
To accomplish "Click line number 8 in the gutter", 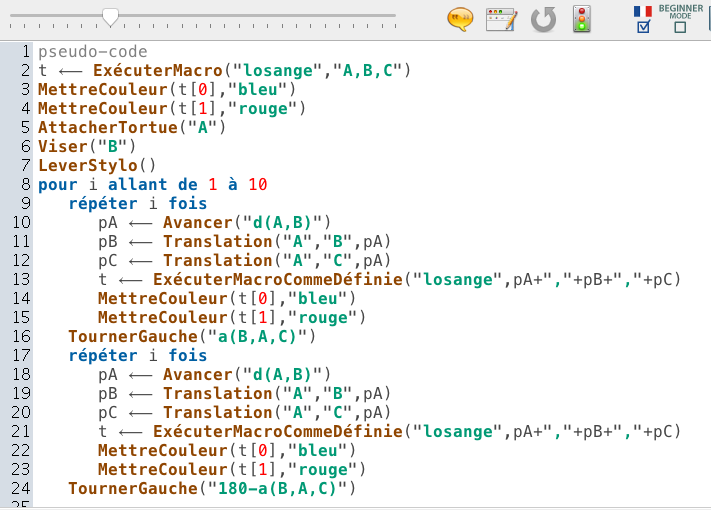I will coord(25,185).
